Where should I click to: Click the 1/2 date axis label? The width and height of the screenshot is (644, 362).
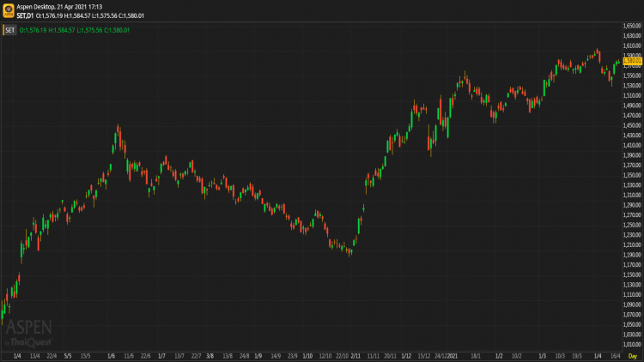[x=499, y=356]
